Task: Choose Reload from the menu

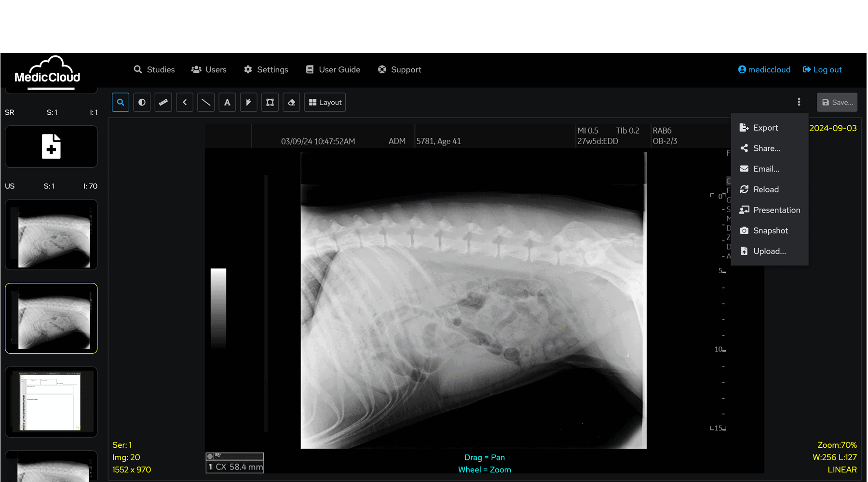Action: tap(770, 189)
